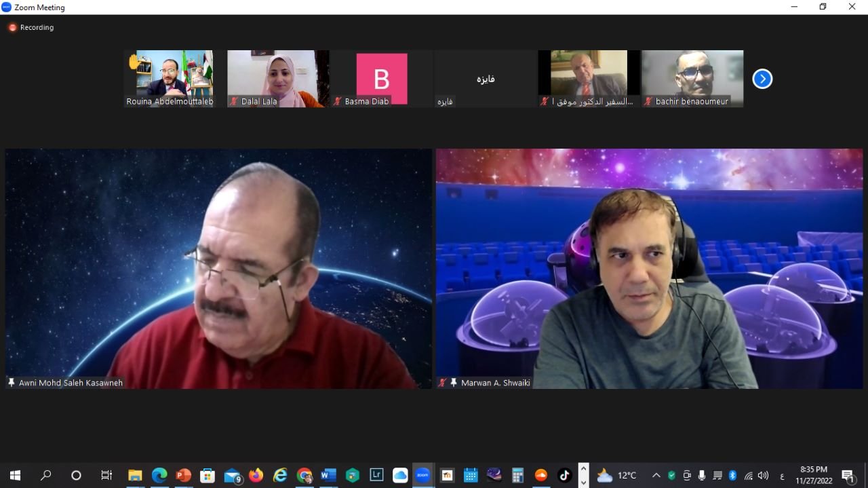The width and height of the screenshot is (868, 488).
Task: Open iCloud from the taskbar
Action: (400, 475)
